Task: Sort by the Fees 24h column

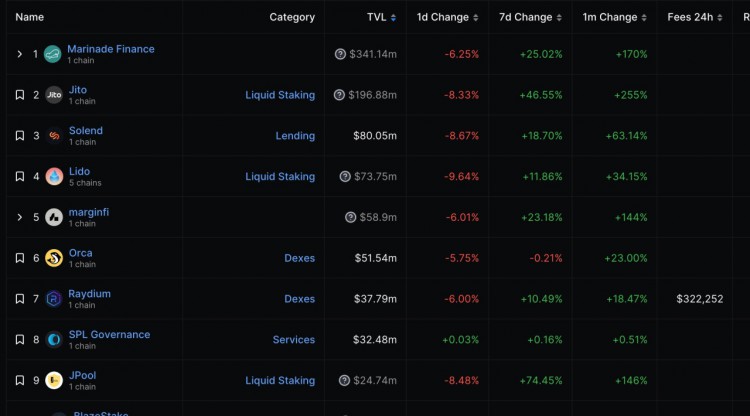Action: point(695,17)
